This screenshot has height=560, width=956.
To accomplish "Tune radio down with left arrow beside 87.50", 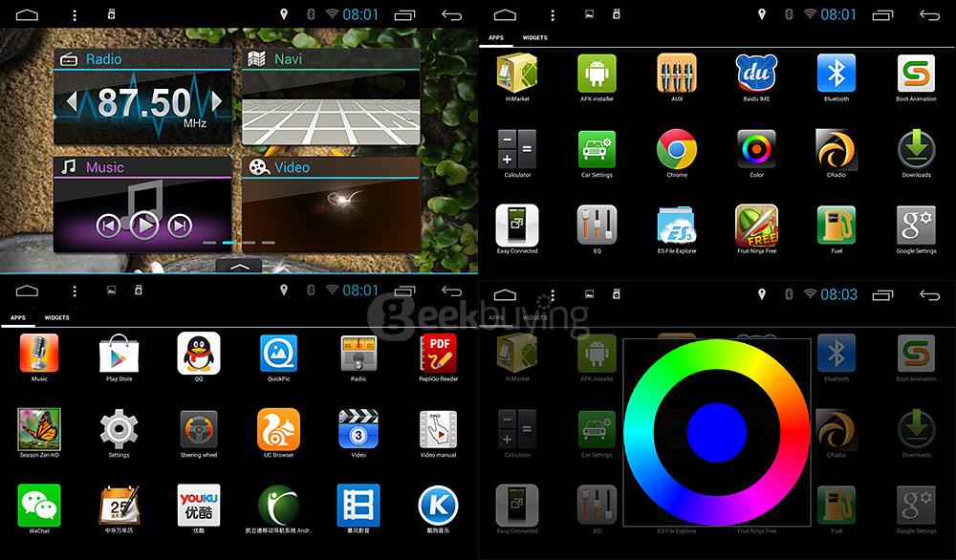I will [x=72, y=101].
